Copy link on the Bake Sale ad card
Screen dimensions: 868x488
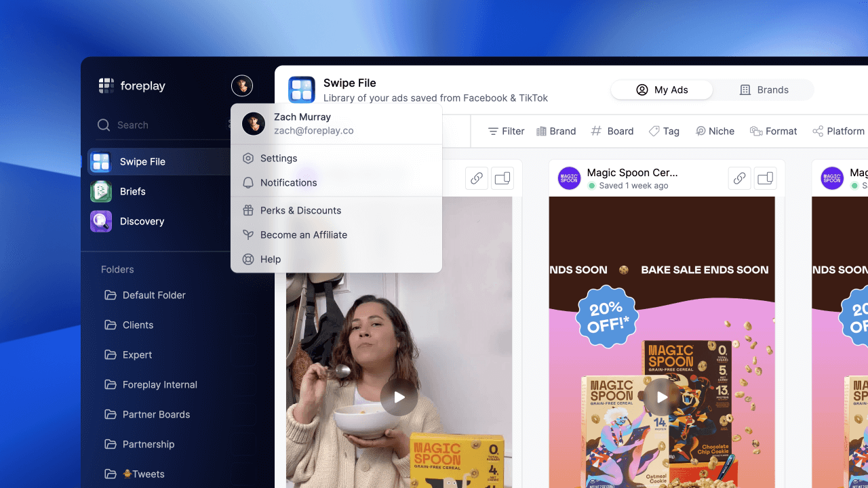click(x=740, y=178)
